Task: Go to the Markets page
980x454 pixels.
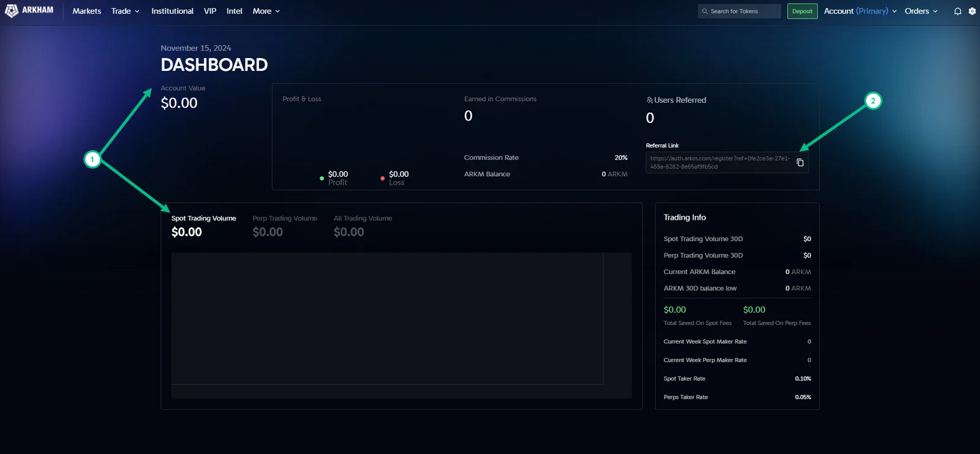Action: click(x=87, y=11)
